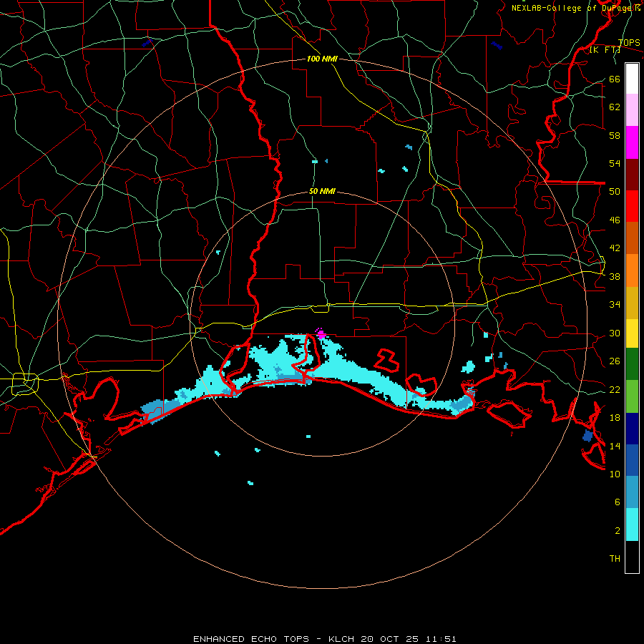Click the medium blue 18 K FT legend swatch

[x=632, y=460]
